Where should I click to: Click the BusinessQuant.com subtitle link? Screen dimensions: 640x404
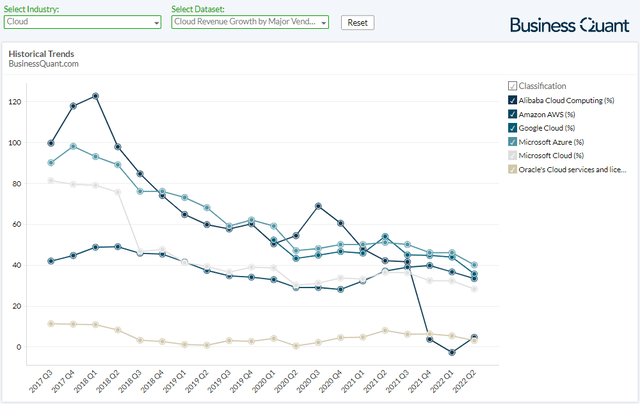(43, 64)
